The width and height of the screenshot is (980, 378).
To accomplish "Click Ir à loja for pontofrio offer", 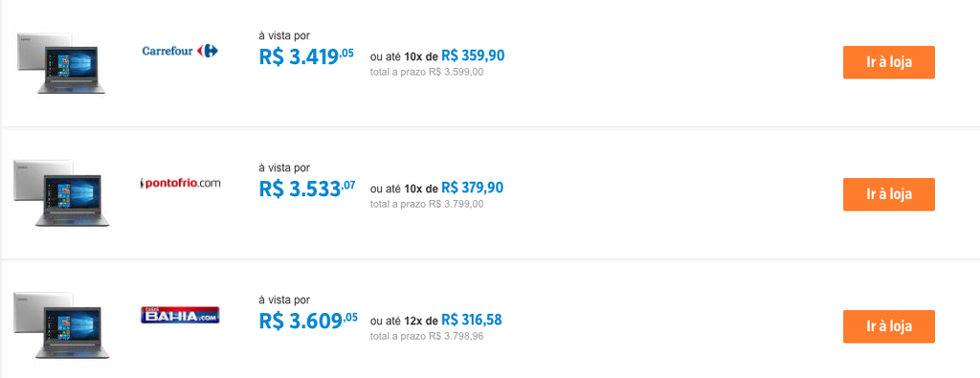I will pyautogui.click(x=889, y=194).
